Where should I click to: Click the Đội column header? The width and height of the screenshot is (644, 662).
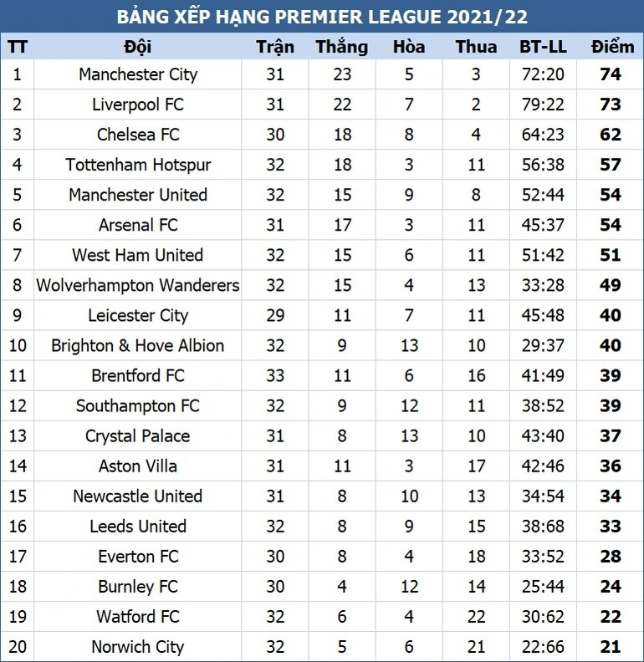pyautogui.click(x=138, y=47)
